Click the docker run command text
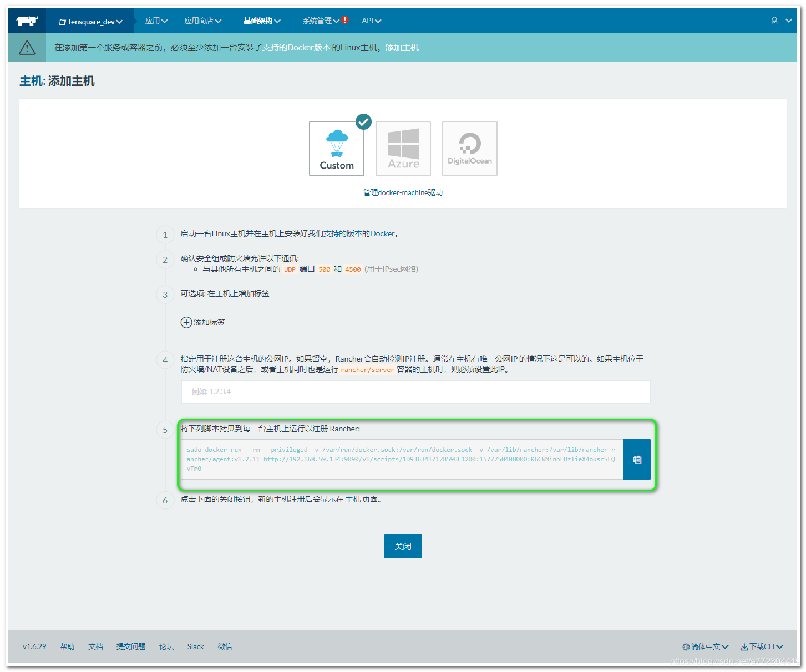The image size is (806, 672). click(x=402, y=459)
